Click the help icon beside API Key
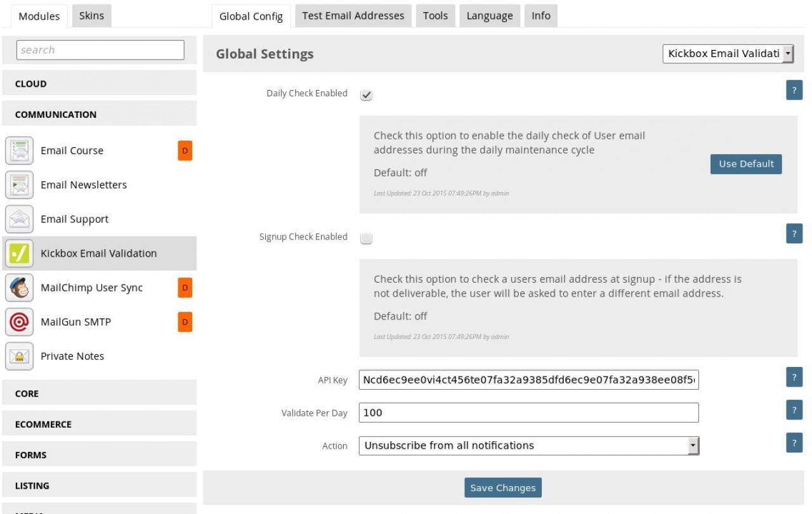The height and width of the screenshot is (514, 812). [794, 377]
